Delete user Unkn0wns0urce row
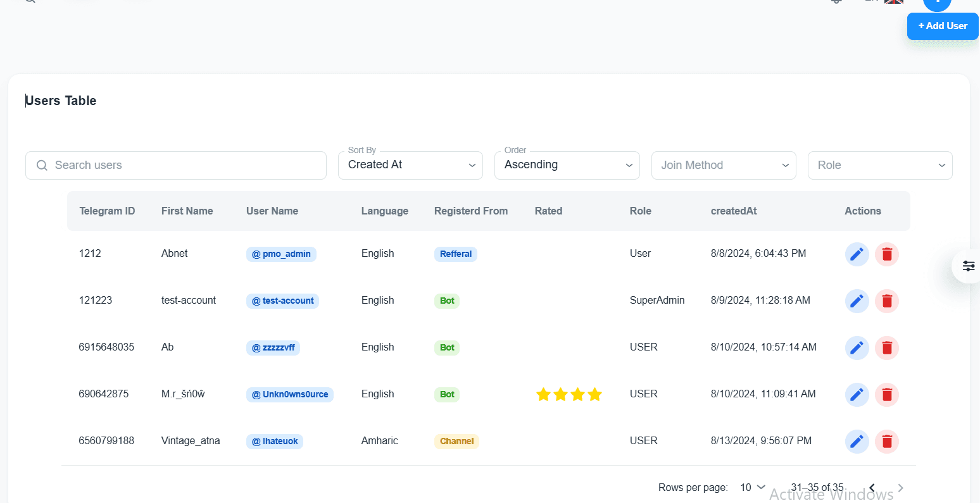980x503 pixels. coord(887,395)
